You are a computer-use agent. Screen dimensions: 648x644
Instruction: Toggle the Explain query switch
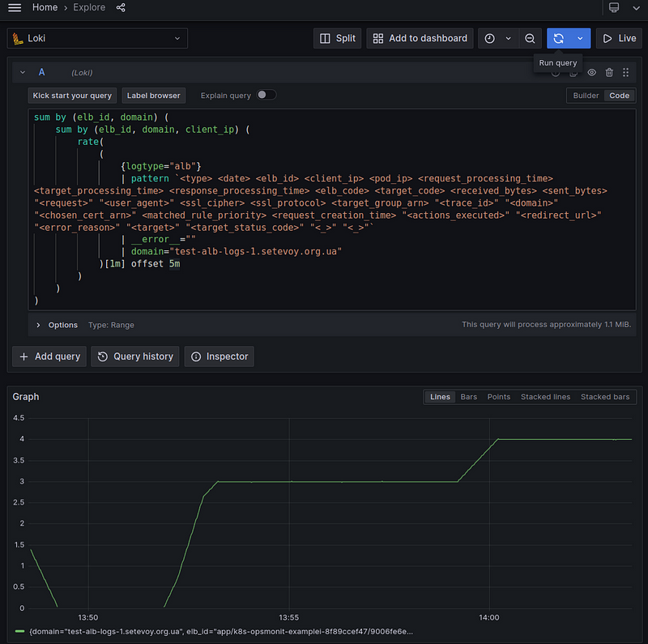tap(266, 95)
